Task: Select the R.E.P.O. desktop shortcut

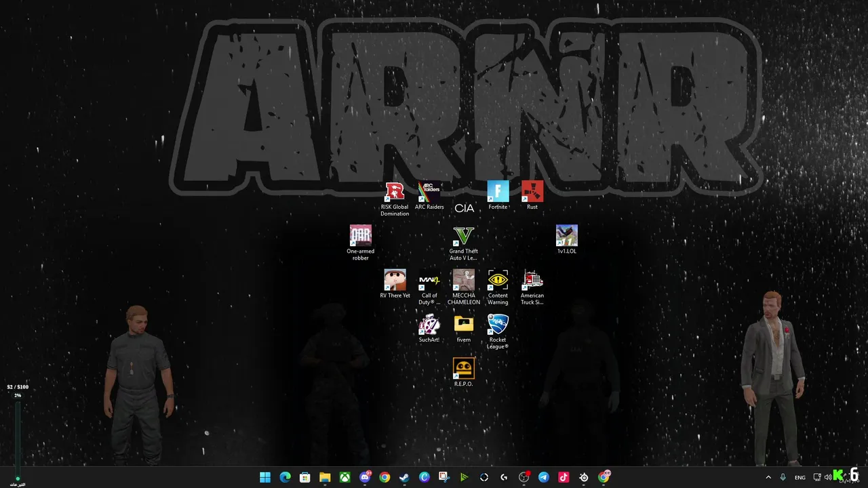Action: (x=464, y=372)
